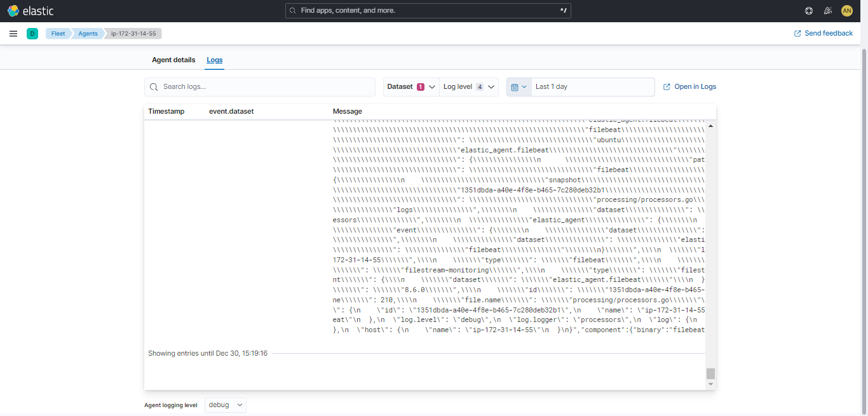Go to Fleet breadcrumb
The width and height of the screenshot is (868, 416).
[x=58, y=34]
